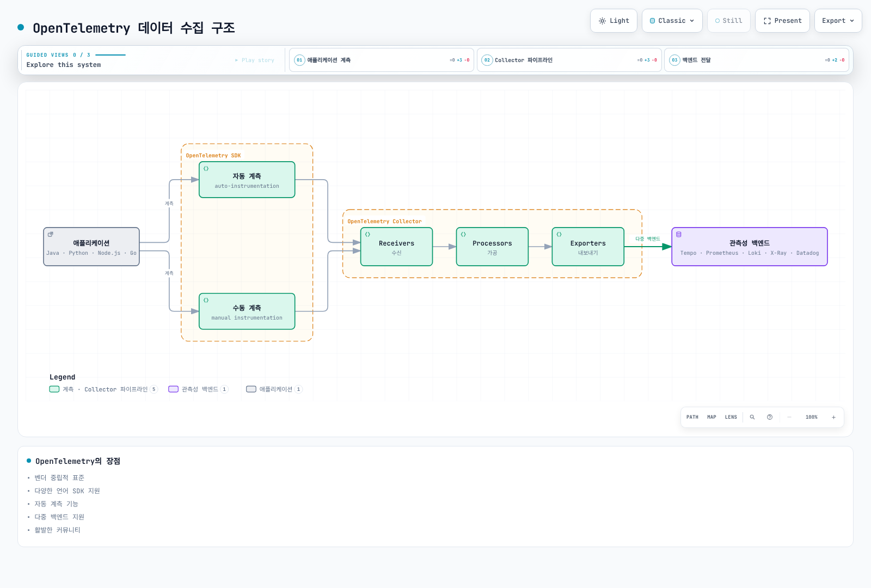Select the 애플리케이션 node

[91, 247]
